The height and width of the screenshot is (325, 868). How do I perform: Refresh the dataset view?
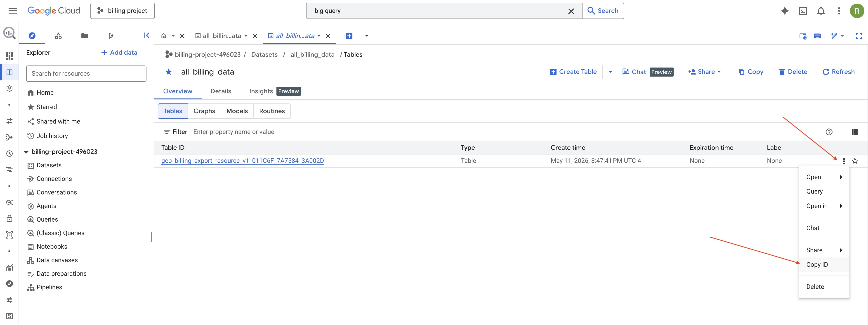(x=838, y=72)
